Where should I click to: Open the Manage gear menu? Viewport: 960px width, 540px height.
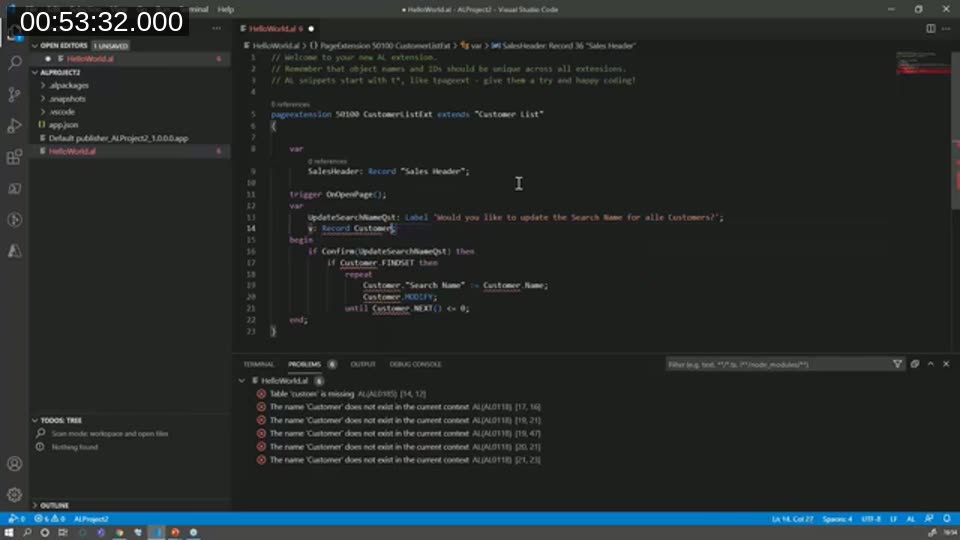[15, 495]
